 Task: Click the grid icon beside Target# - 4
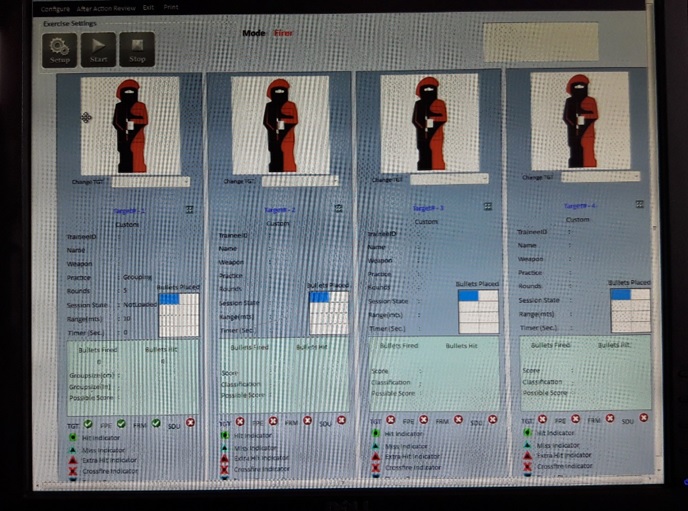(x=639, y=204)
